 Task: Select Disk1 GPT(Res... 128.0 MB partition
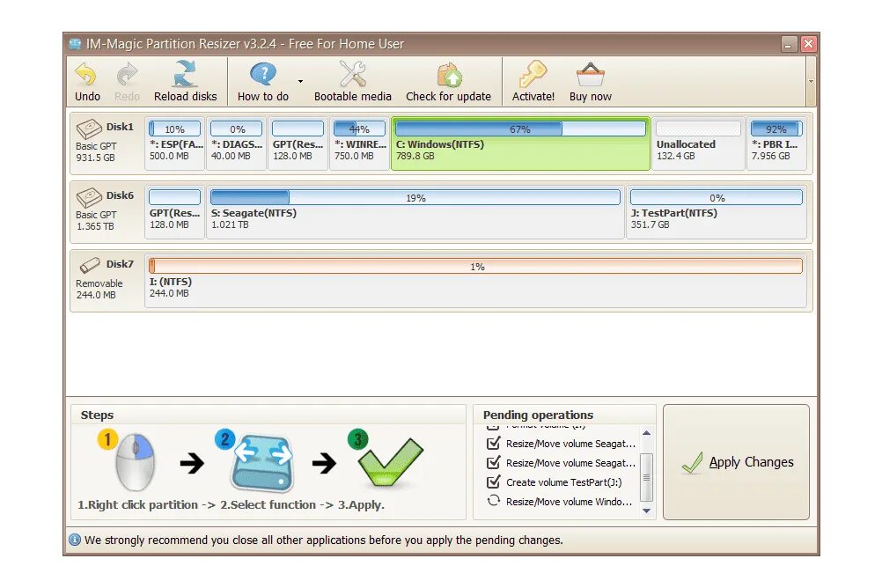click(x=298, y=143)
